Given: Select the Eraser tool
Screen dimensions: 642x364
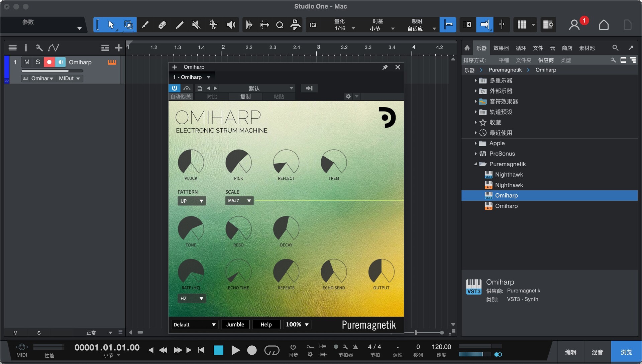Looking at the screenshot, I should coord(162,25).
